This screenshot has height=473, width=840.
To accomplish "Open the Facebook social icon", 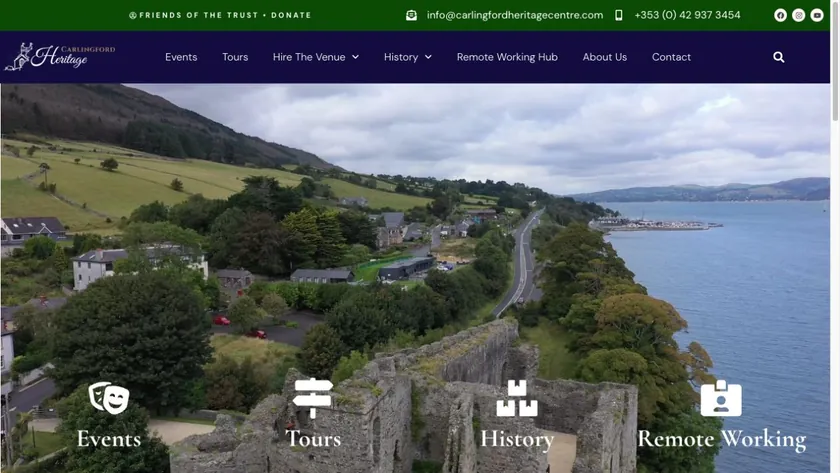I will (780, 15).
